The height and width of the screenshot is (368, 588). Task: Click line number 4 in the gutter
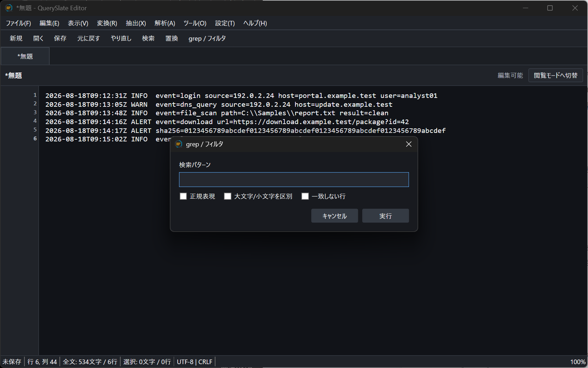point(35,121)
